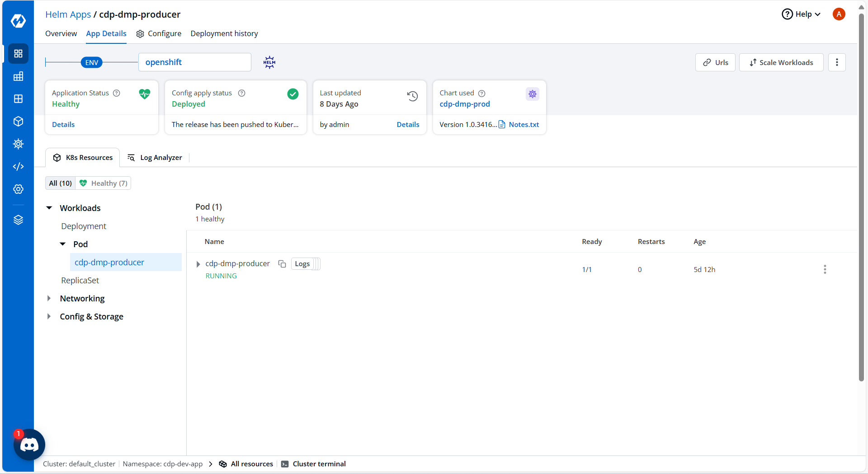Copy the cdp-dmp-producer pod name
The image size is (868, 474).
click(x=282, y=264)
